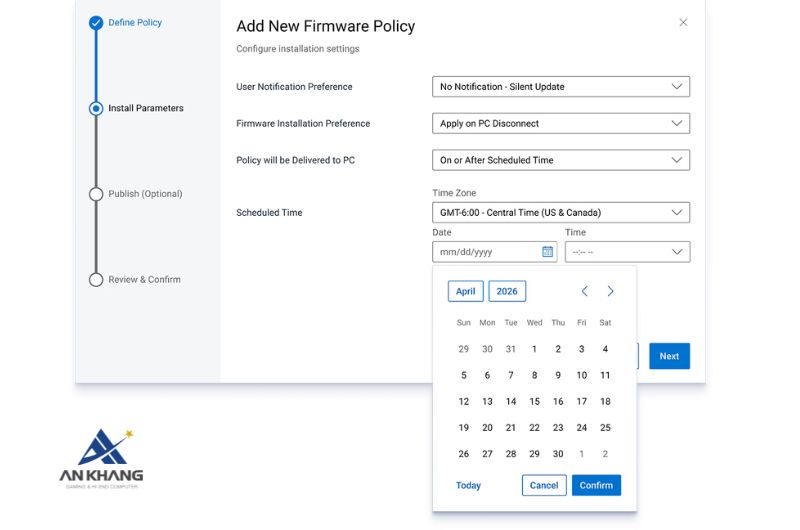800x530 pixels.
Task: Select the Review & Confirm step circle
Action: pos(96,280)
